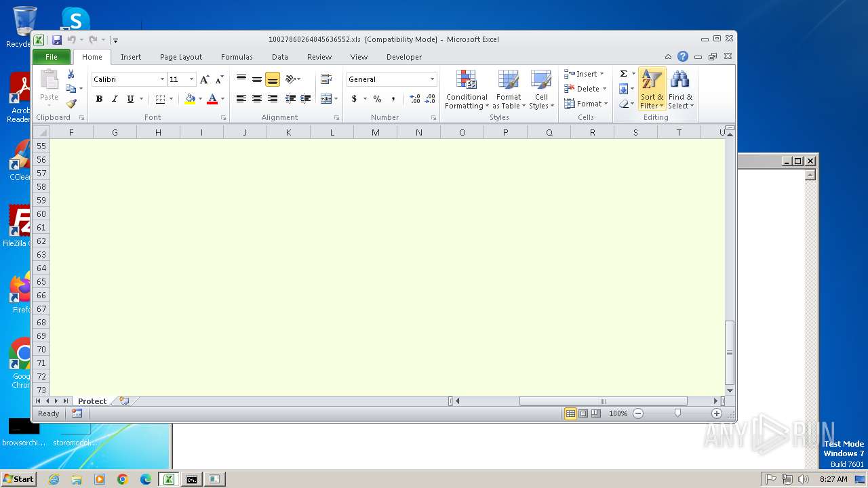
Task: Open Sort & Filter menu
Action: point(652,89)
